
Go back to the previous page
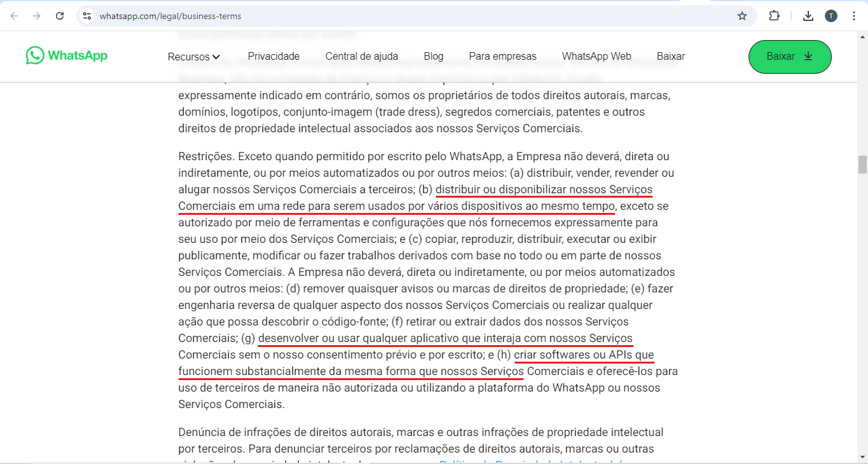[14, 16]
